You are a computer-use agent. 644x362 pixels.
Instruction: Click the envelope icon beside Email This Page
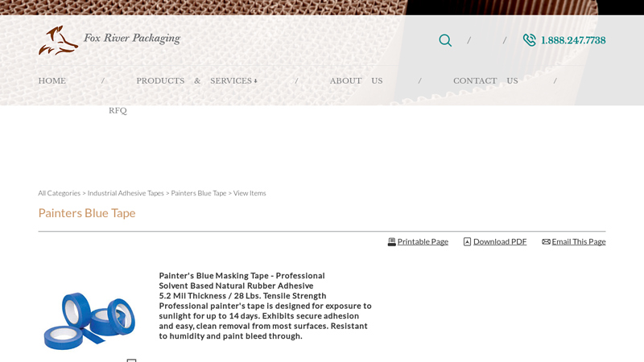pos(546,241)
